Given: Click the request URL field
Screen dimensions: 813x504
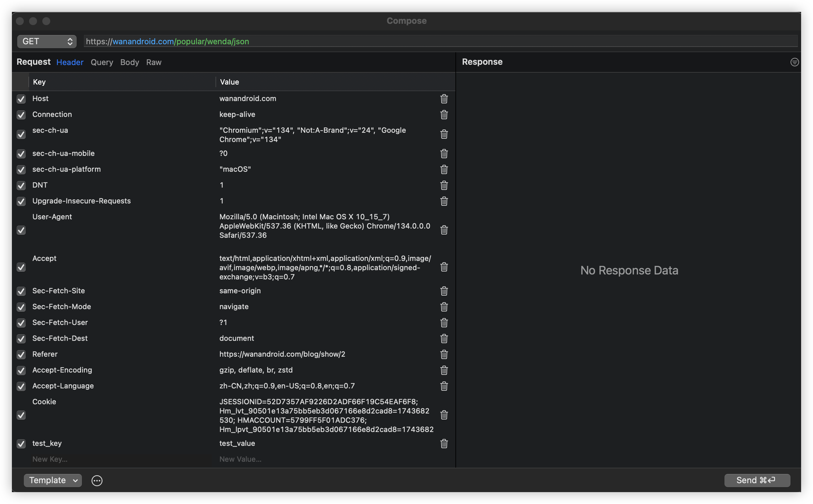Looking at the screenshot, I should point(440,41).
